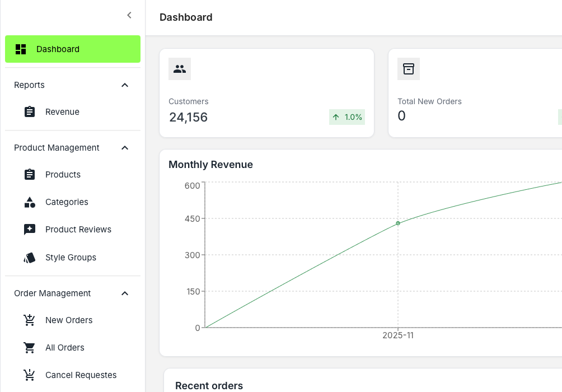Select the Categories shapes icon
Viewport: 562px width, 392px height.
pos(29,202)
